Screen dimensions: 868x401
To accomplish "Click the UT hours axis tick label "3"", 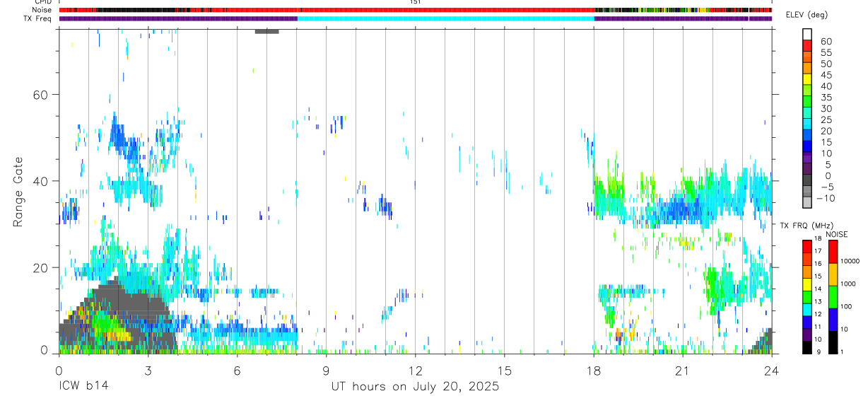I will click(x=148, y=370).
